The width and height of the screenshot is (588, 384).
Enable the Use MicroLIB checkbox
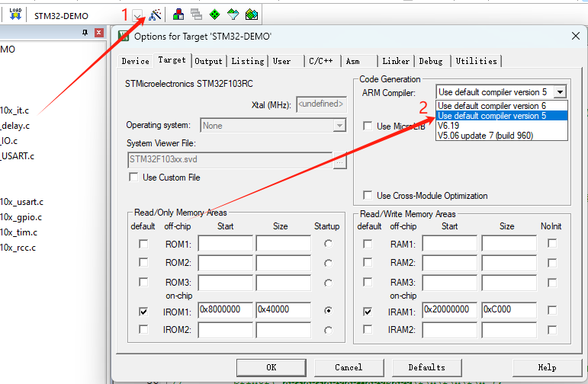click(x=368, y=126)
